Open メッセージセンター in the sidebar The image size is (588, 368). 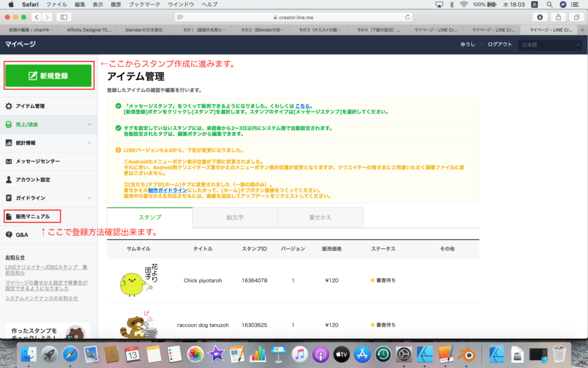pyautogui.click(x=49, y=161)
